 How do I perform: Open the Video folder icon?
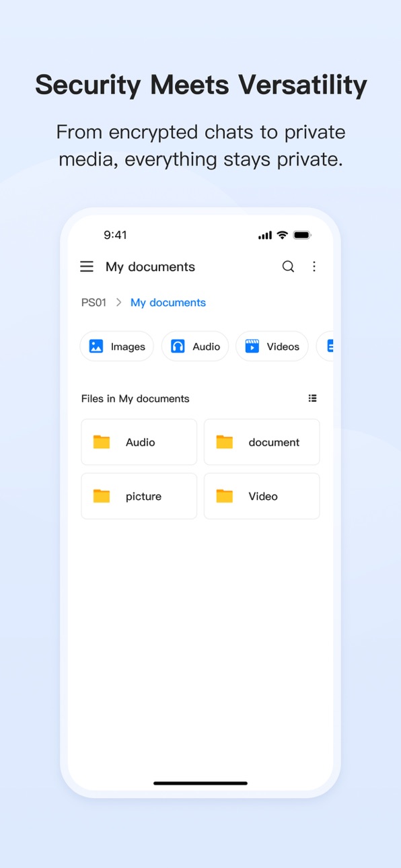coord(224,496)
